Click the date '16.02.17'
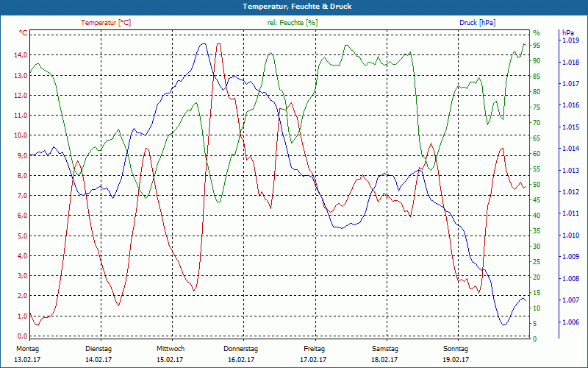Screen dimensions: 588x368 [x=241, y=359]
